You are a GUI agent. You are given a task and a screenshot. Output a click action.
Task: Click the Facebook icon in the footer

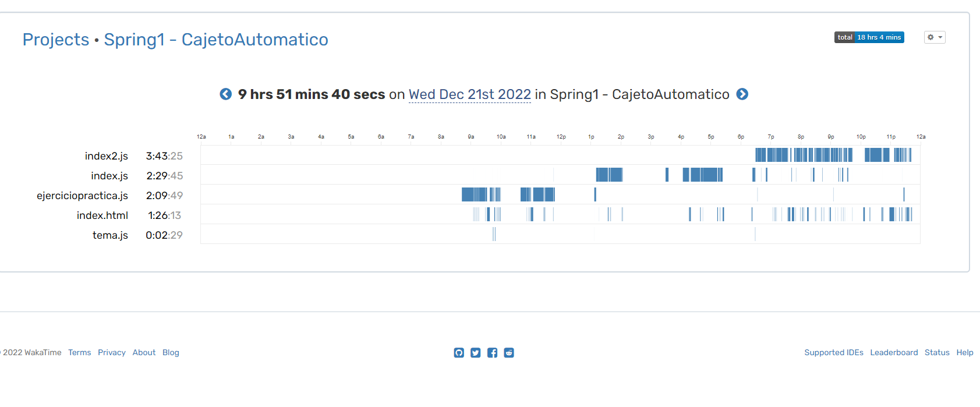492,352
